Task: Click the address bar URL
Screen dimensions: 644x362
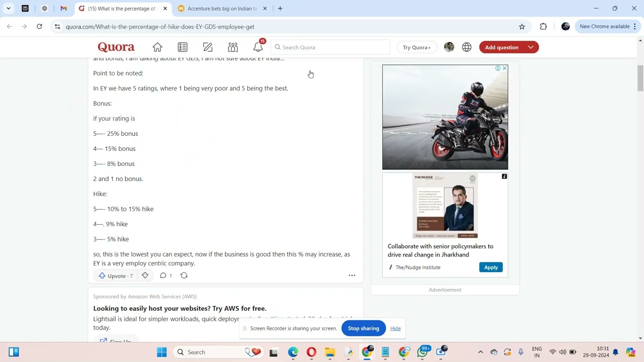Action: tap(160, 27)
